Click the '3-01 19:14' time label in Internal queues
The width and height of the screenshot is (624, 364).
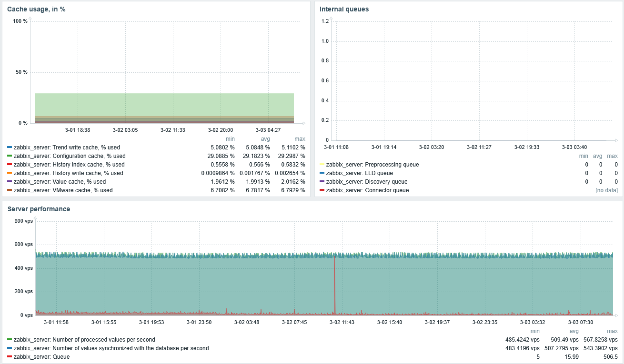click(384, 147)
